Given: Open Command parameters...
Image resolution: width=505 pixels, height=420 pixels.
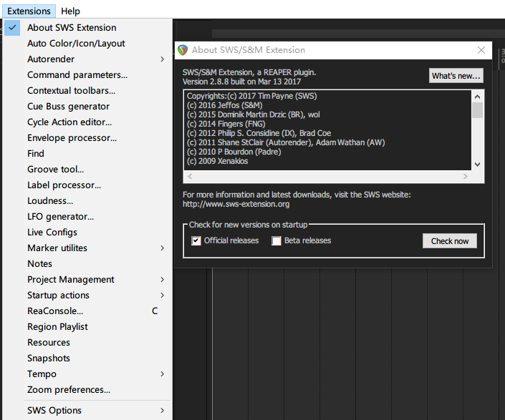Looking at the screenshot, I should tap(87, 75).
